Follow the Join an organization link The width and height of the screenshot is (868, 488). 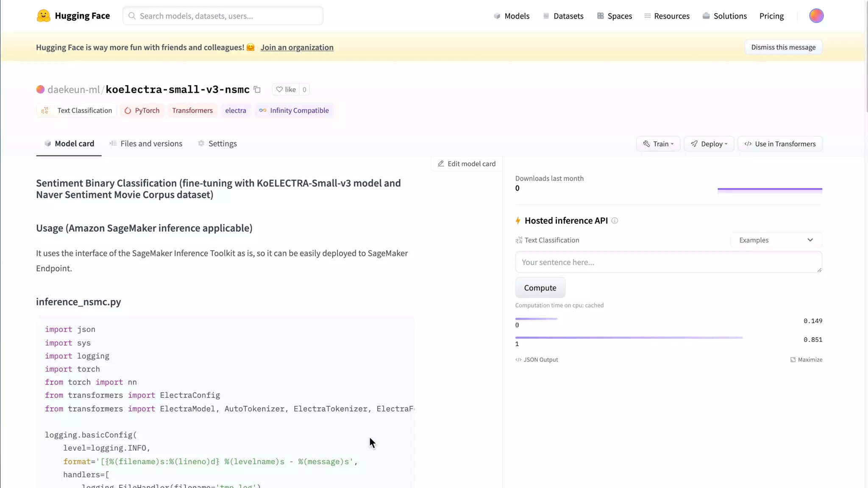pos(297,47)
